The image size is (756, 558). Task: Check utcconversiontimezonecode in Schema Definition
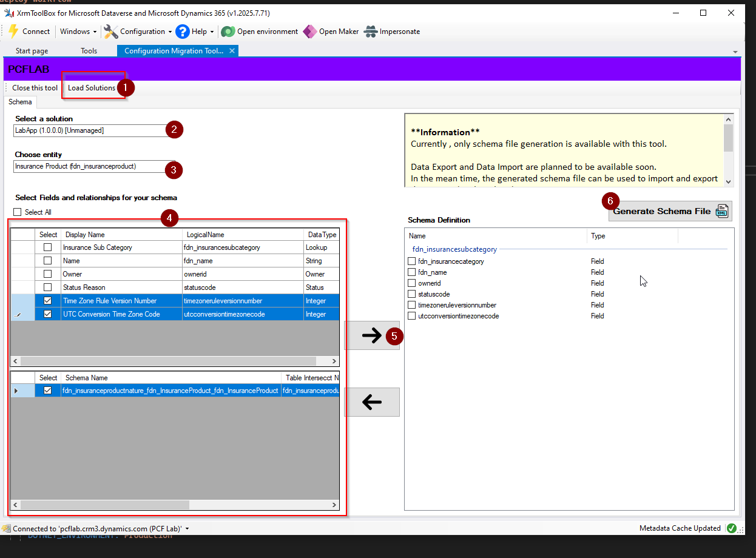pos(412,316)
